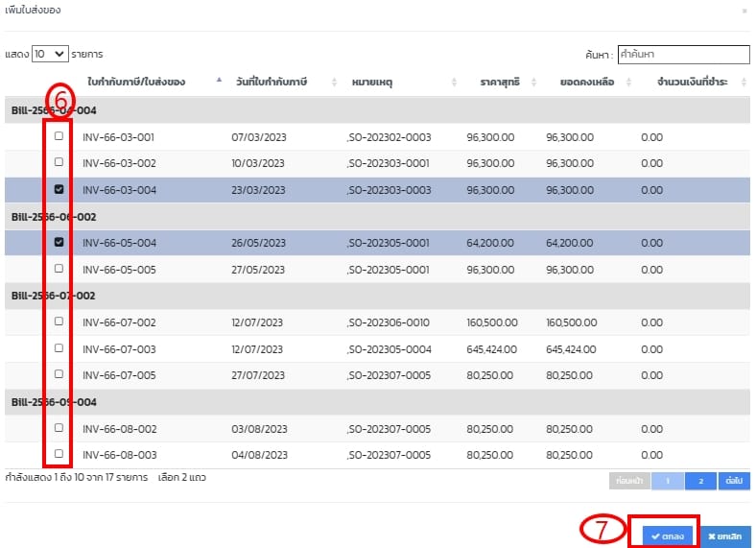Click sort arrows for หมายเหตุ column
Screen dimensions: 756x548
pos(454,83)
